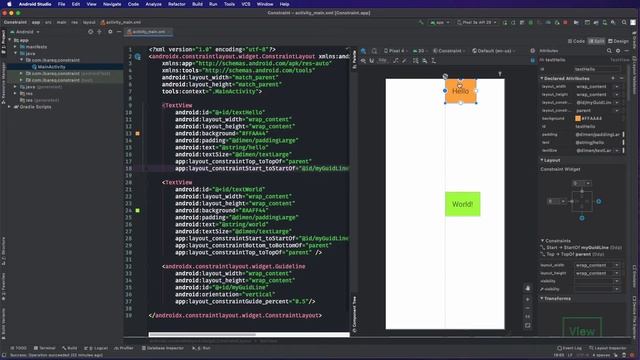
Task: Open the Logcat tool window
Action: pos(96,348)
